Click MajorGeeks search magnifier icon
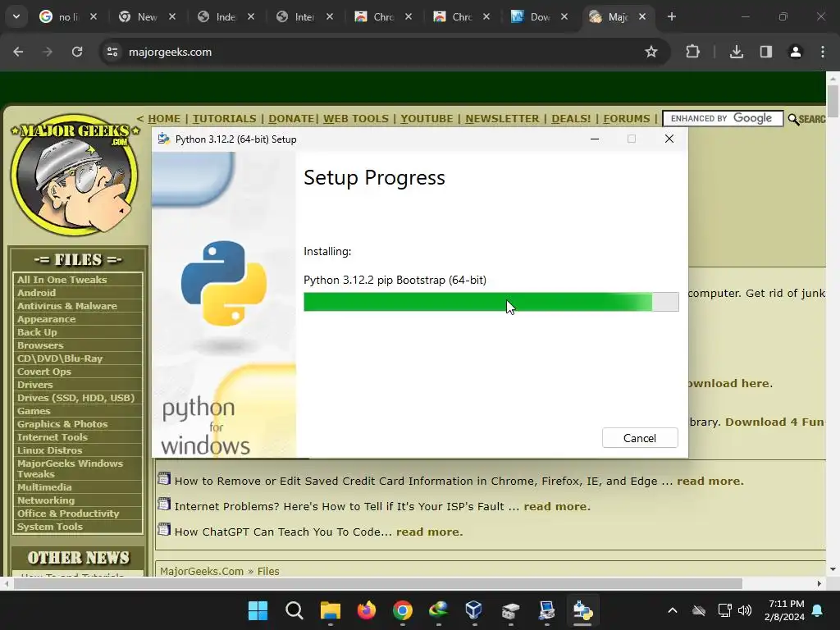 (793, 119)
